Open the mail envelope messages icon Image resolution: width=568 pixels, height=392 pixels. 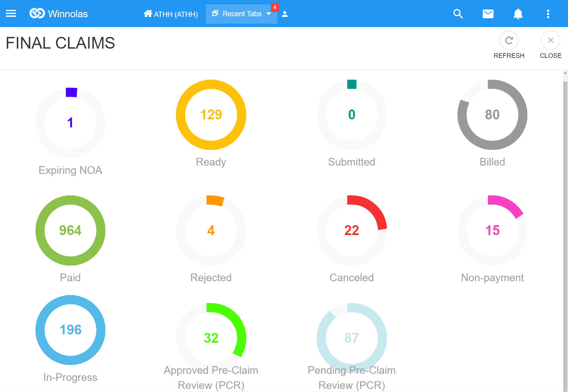pos(488,14)
